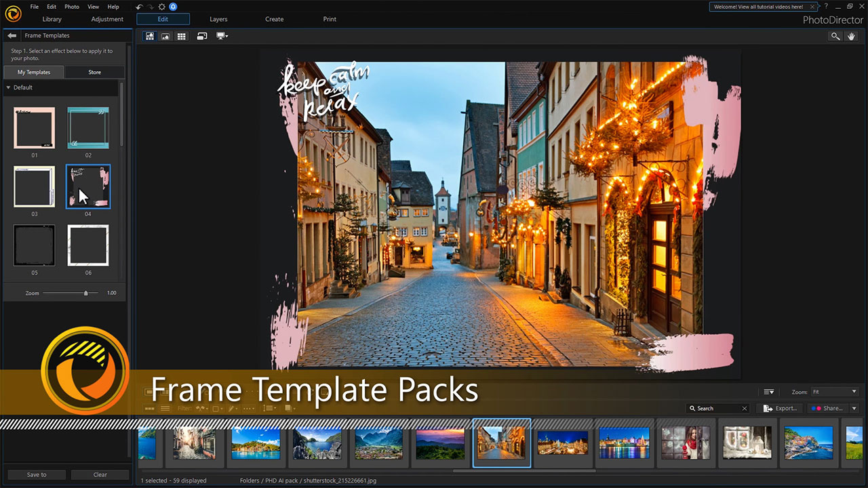Go back using Frame Templates arrow
868x488 pixels.
coord(12,35)
